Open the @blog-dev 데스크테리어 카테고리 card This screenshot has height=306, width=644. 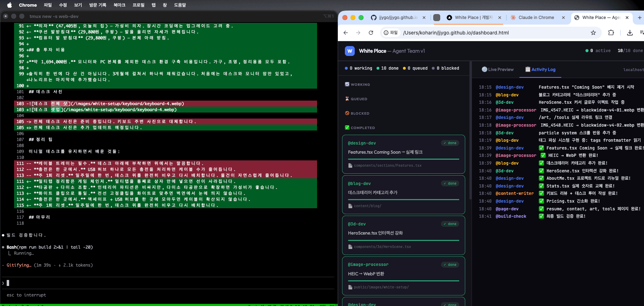click(x=403, y=195)
